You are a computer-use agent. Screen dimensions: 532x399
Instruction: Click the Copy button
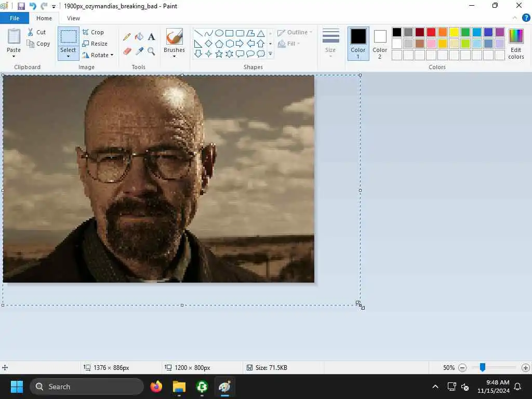(x=38, y=44)
